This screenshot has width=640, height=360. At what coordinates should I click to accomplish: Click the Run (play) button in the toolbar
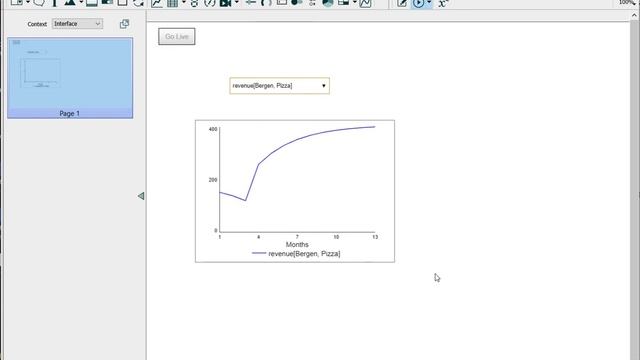click(x=418, y=3)
